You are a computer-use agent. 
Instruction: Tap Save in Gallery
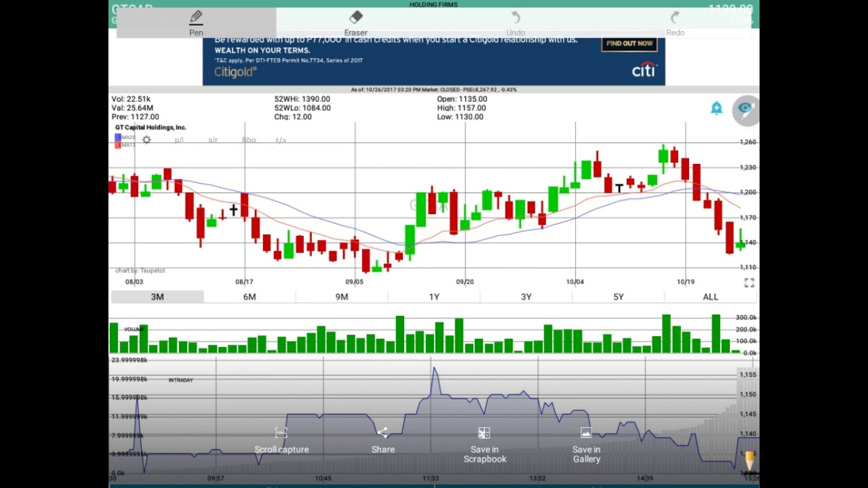pos(587,445)
